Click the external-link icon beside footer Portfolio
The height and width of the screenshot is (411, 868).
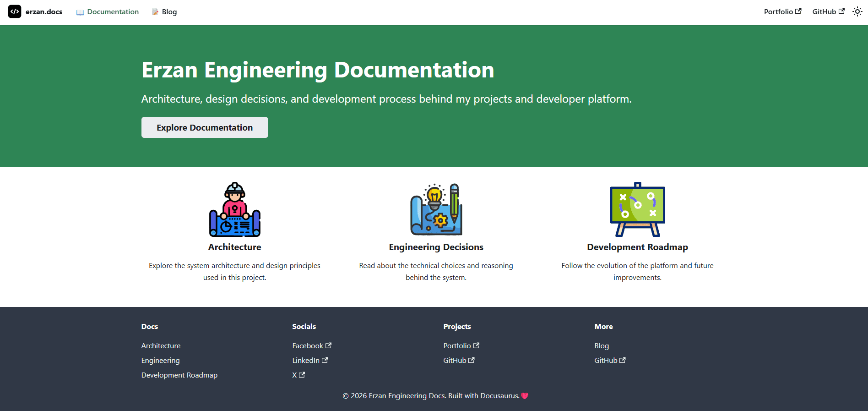pos(476,345)
